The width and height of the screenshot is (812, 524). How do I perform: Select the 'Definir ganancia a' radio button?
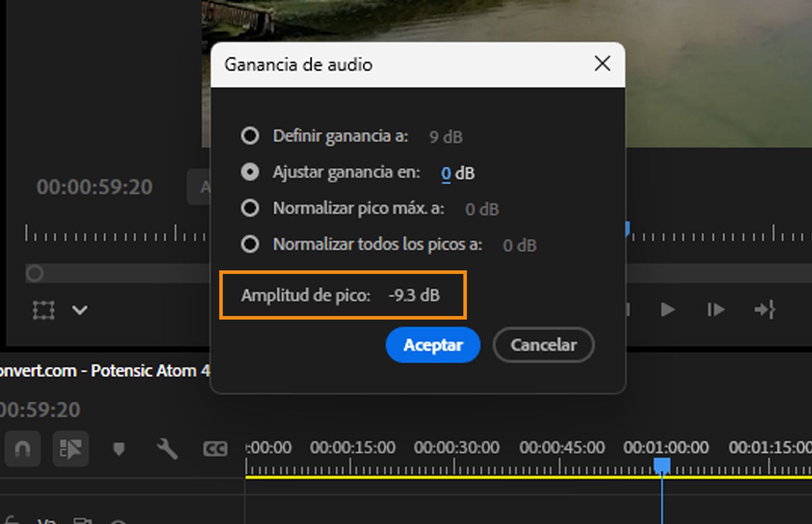tap(250, 135)
